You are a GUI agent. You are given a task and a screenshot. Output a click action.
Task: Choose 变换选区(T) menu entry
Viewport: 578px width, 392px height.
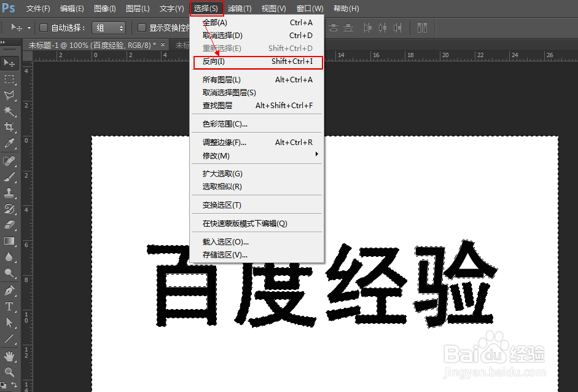tap(257, 205)
